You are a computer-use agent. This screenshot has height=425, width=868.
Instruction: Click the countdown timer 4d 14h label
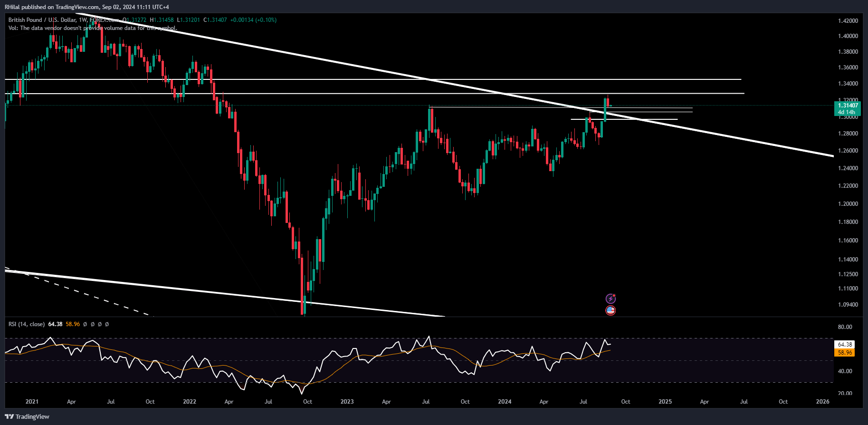pyautogui.click(x=847, y=113)
